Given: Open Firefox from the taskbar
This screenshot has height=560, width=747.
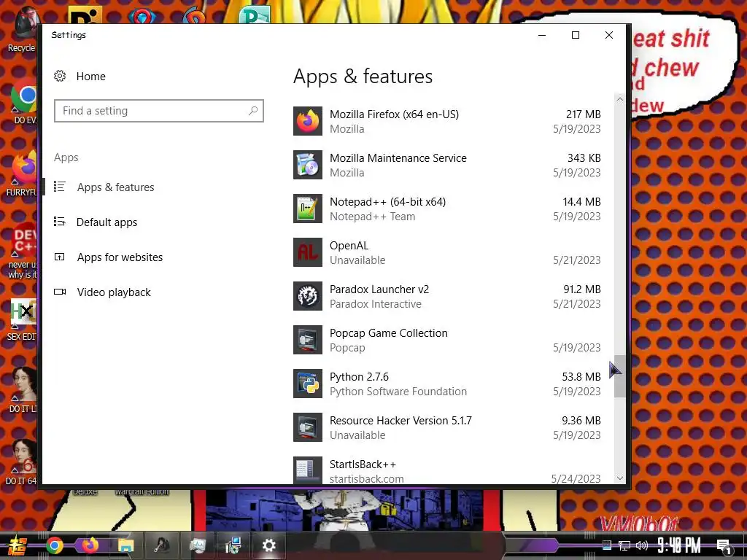Looking at the screenshot, I should pyautogui.click(x=90, y=545).
